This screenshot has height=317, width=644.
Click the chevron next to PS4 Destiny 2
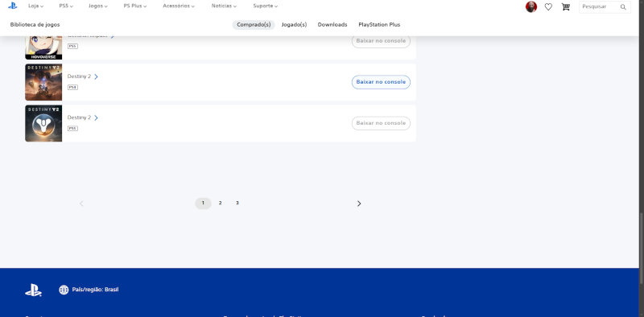coord(96,76)
